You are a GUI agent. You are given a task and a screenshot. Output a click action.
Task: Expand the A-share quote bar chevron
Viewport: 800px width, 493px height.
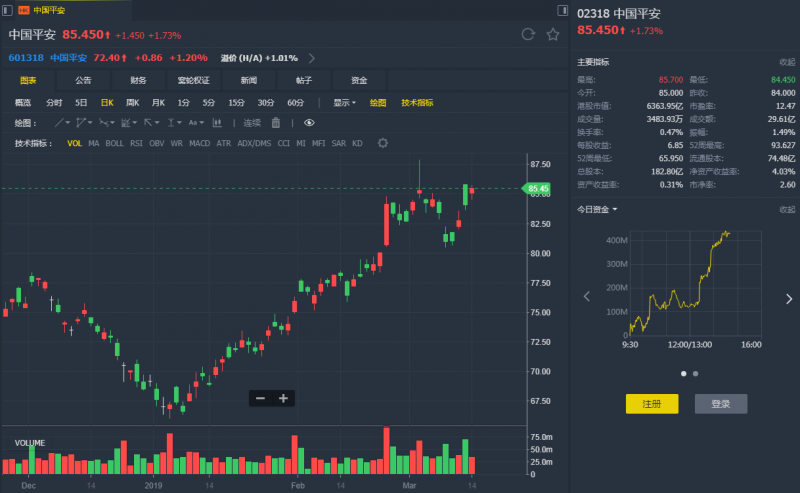click(312, 58)
